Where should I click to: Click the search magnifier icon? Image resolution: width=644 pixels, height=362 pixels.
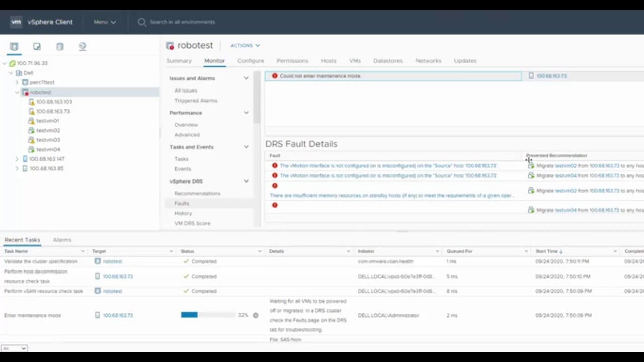pos(142,22)
